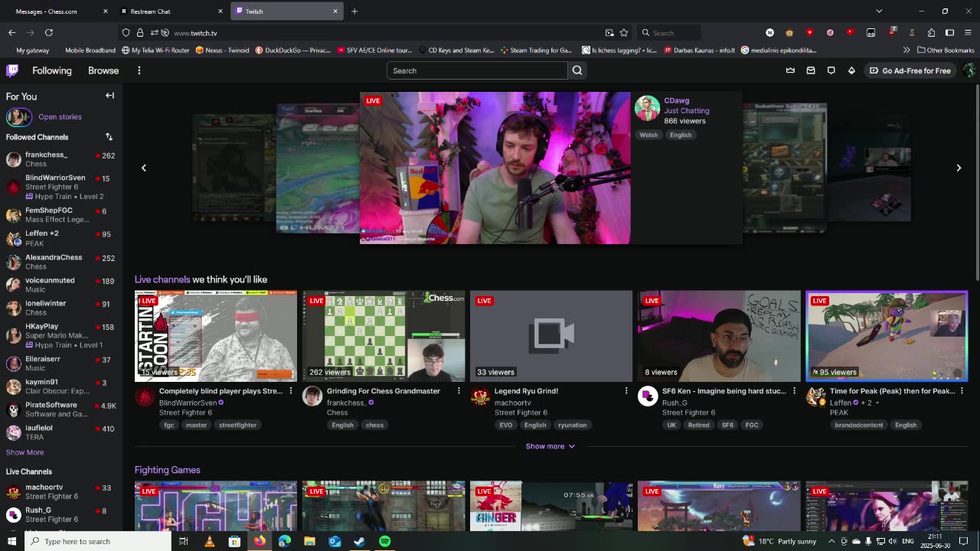This screenshot has height=551, width=980.
Task: Open options for SF6 Ken stream card
Action: (x=794, y=391)
